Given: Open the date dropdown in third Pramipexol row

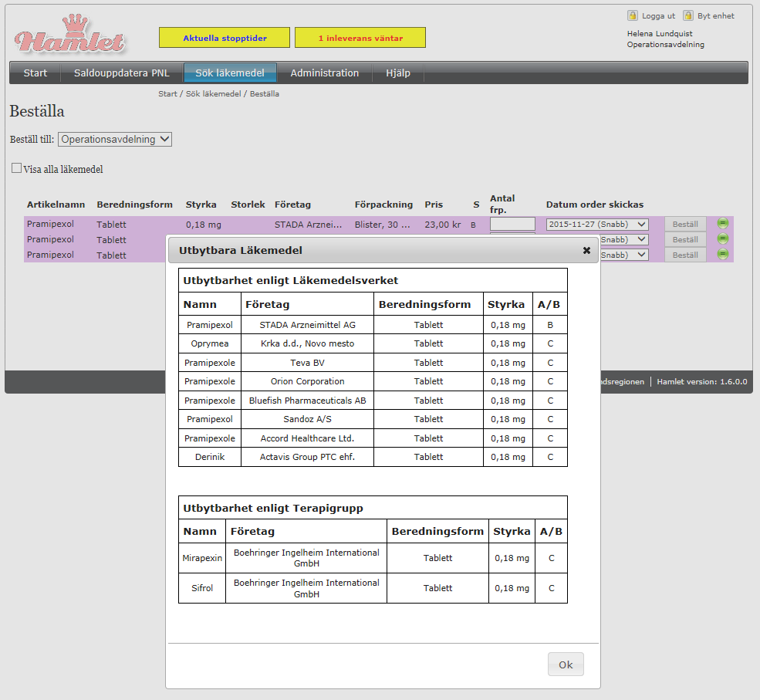Looking at the screenshot, I should [624, 255].
